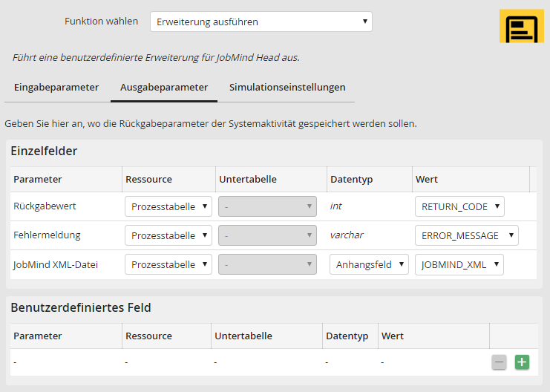Open the Funktion wählen dropdown
The width and height of the screenshot is (550, 392).
(261, 22)
